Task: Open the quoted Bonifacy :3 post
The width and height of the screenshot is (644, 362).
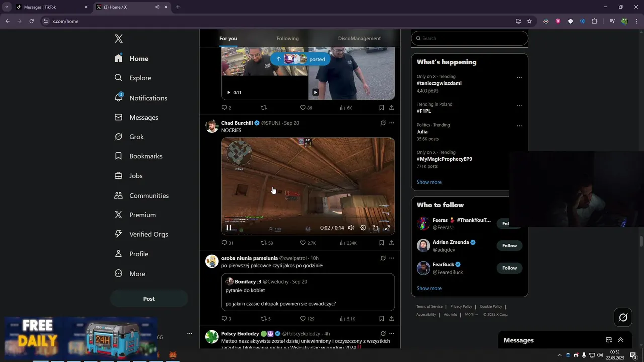Action: pyautogui.click(x=308, y=292)
